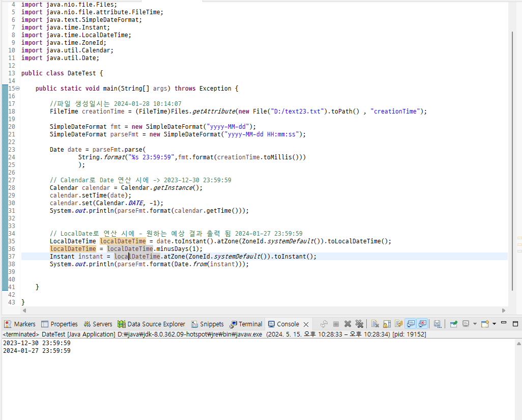
Task: Click the Markers tab icon
Action: click(x=8, y=324)
